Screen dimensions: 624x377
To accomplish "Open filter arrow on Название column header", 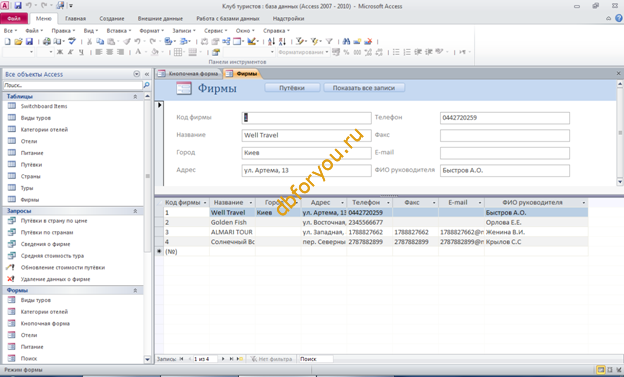I will [x=251, y=203].
